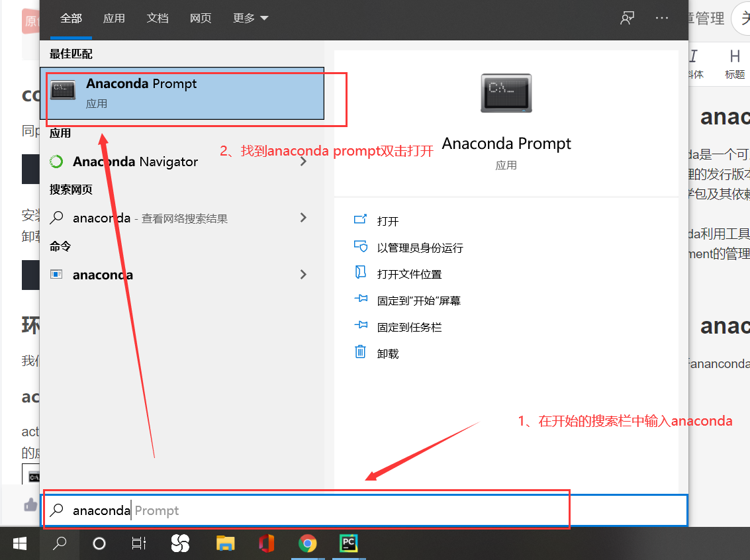Choose 以管理员身份运行

[420, 248]
